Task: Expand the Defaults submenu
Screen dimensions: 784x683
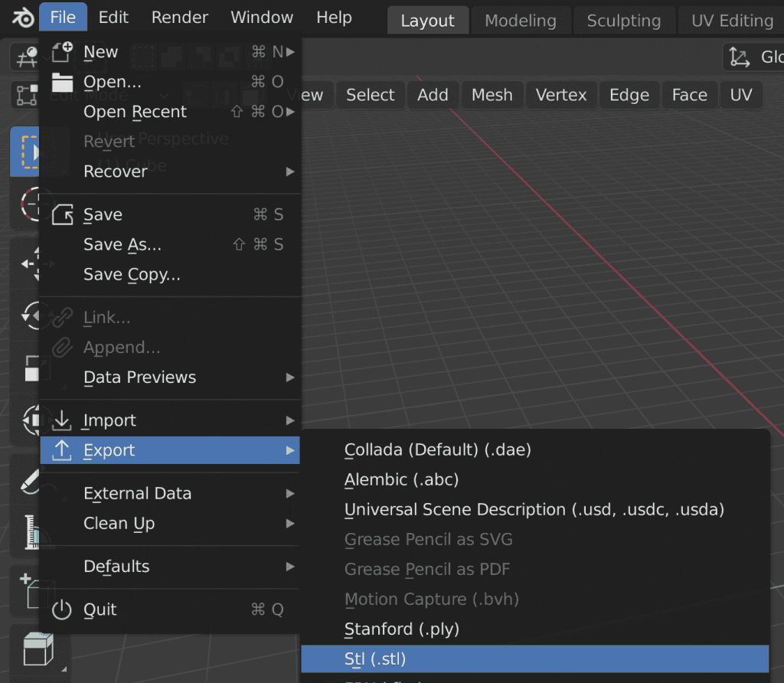Action: point(171,567)
